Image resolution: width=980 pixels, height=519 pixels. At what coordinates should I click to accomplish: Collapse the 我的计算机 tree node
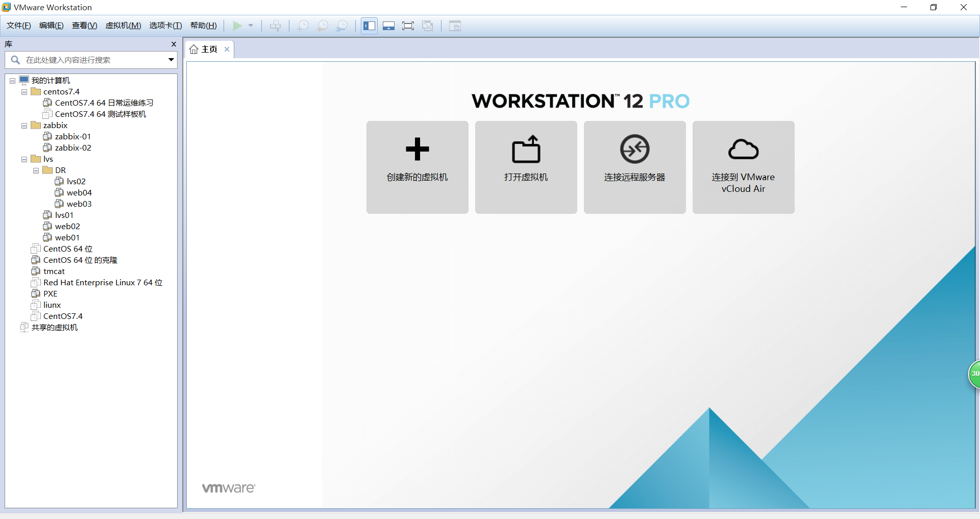(x=12, y=81)
